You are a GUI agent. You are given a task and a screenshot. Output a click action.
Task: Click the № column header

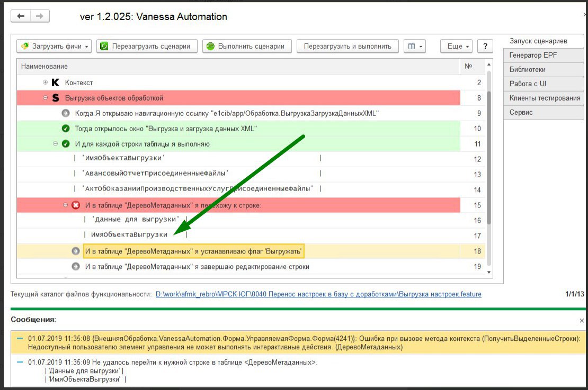coord(473,66)
